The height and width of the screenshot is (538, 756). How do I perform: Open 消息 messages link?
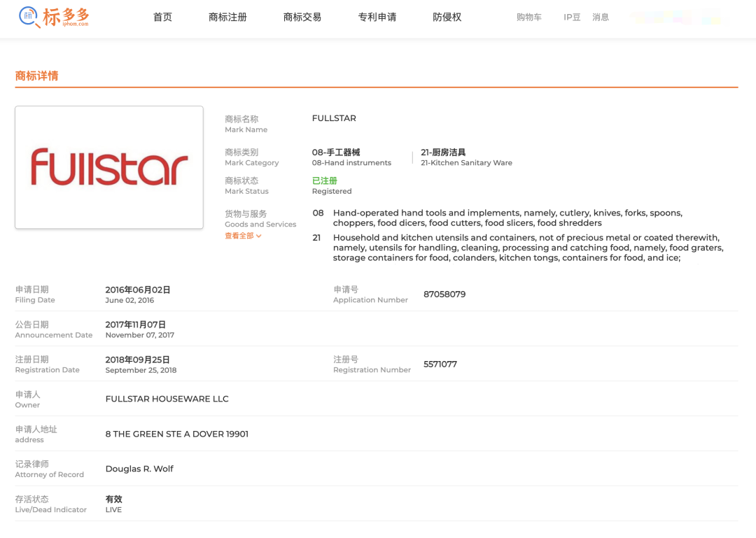(601, 17)
